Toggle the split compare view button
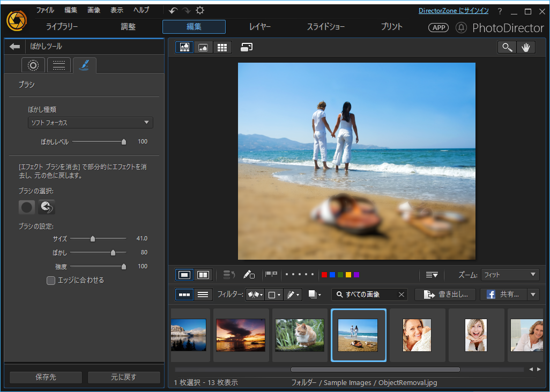 (x=203, y=275)
